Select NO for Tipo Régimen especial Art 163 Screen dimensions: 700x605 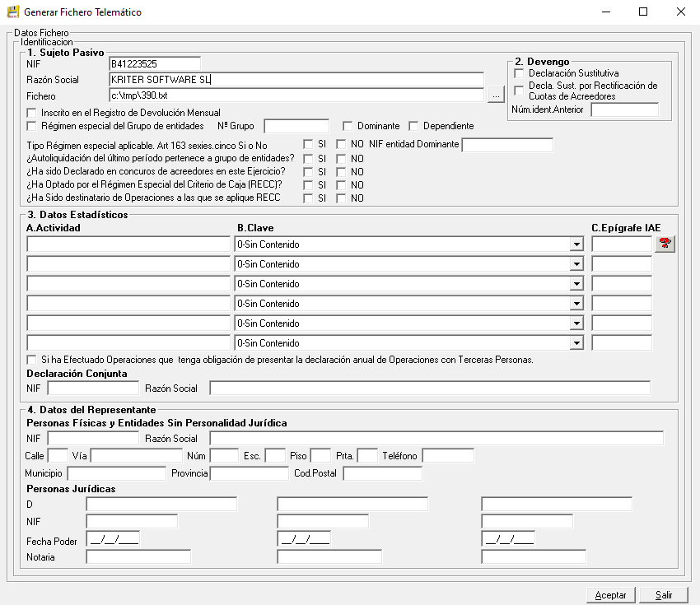tap(341, 144)
